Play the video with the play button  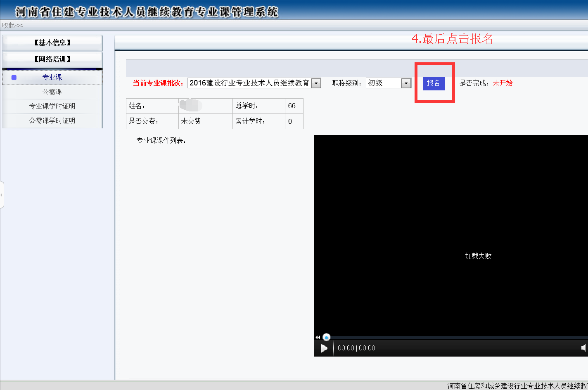click(324, 348)
